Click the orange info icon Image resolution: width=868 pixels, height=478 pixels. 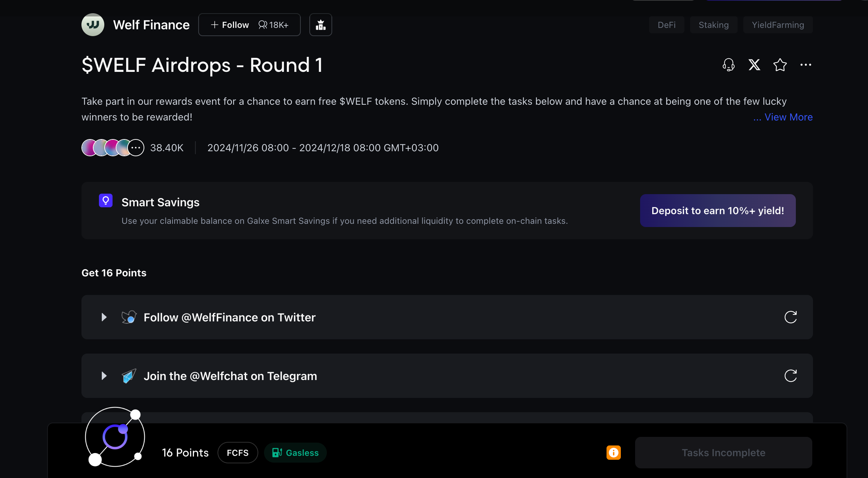click(x=613, y=453)
